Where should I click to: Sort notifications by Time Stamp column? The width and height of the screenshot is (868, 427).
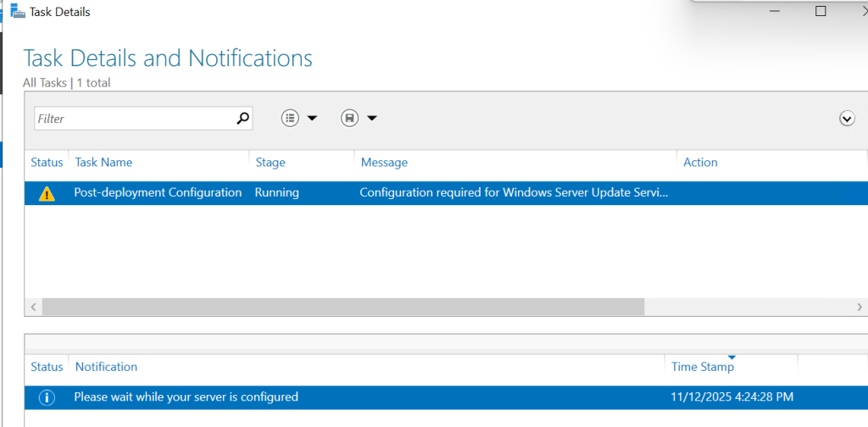pyautogui.click(x=703, y=367)
